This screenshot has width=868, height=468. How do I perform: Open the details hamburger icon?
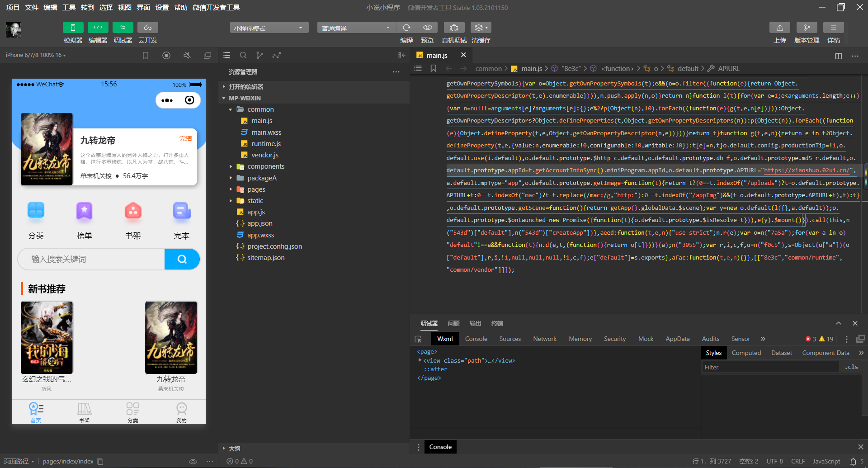(834, 28)
